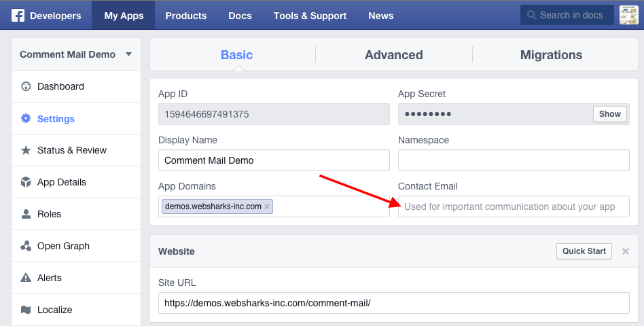644x326 pixels.
Task: Click the App ID label
Action: tap(173, 94)
